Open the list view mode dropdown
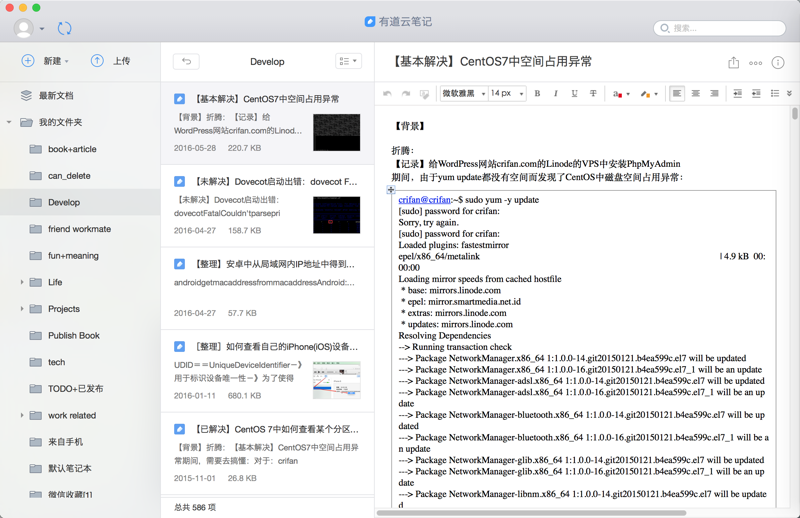The height and width of the screenshot is (518, 800). coord(348,61)
